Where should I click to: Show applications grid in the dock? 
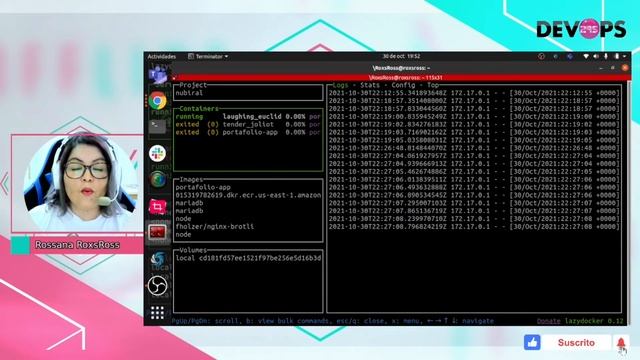click(158, 313)
